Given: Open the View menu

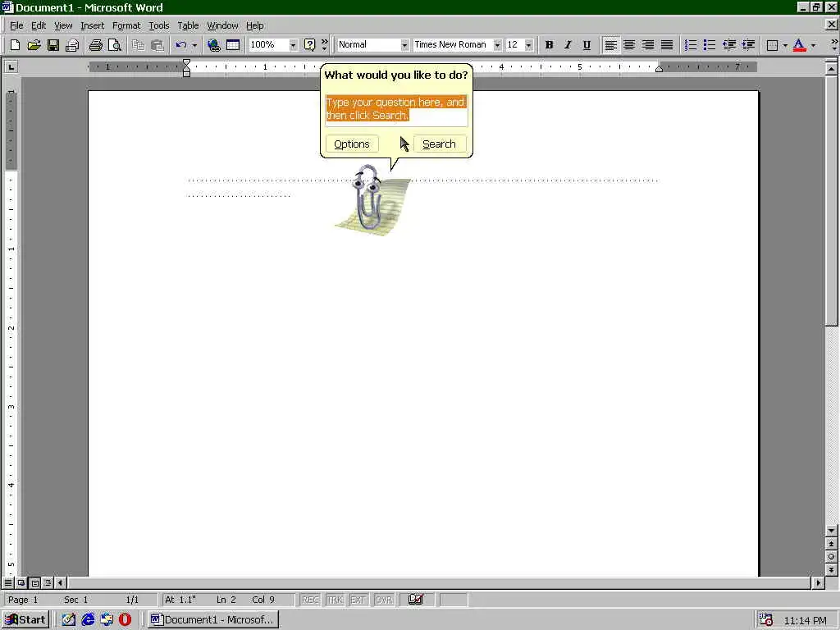Looking at the screenshot, I should pyautogui.click(x=63, y=25).
